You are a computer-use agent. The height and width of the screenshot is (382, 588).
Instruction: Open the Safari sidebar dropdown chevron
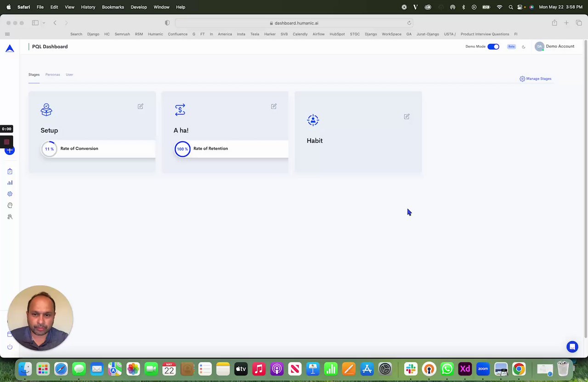[44, 23]
